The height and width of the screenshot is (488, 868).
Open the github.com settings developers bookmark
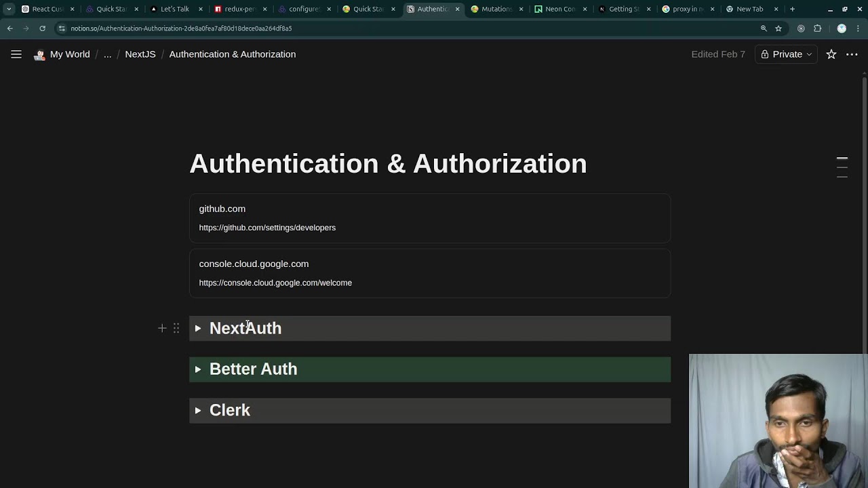430,218
